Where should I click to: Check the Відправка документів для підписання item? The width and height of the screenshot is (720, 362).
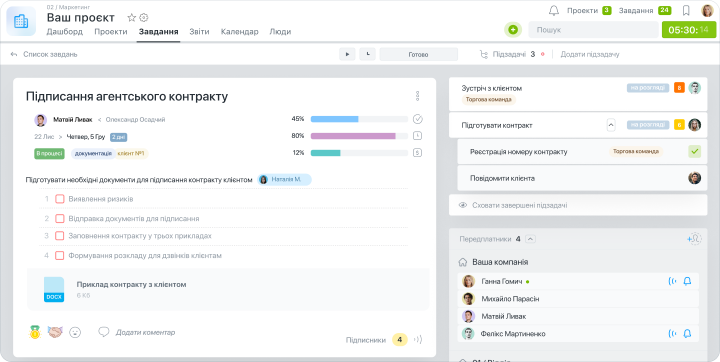pyautogui.click(x=59, y=219)
